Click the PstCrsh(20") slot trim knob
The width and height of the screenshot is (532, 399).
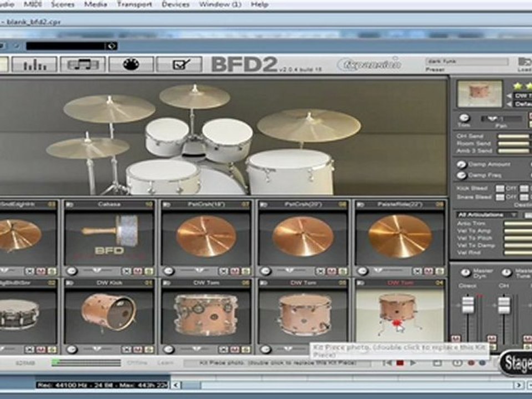coord(265,271)
